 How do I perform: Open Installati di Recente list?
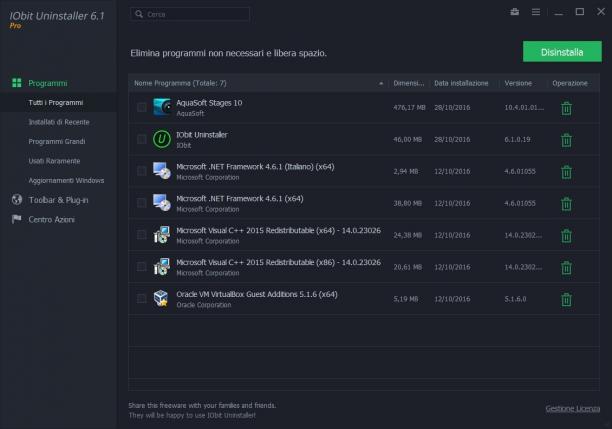(x=59, y=122)
